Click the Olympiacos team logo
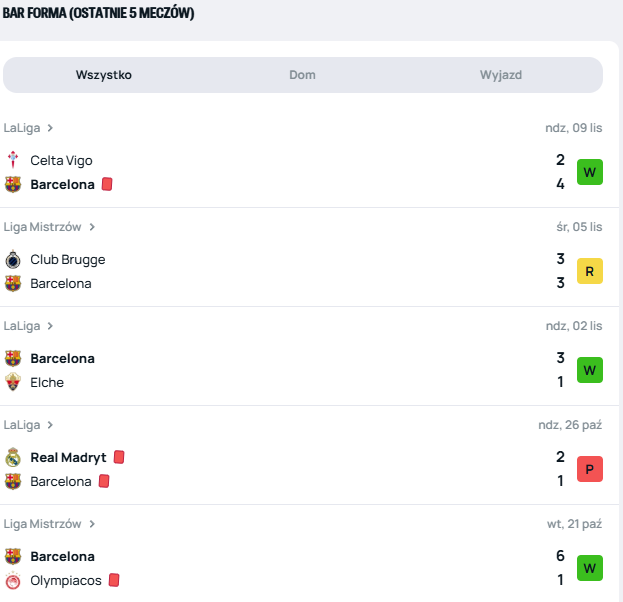This screenshot has height=602, width=623. click(x=13, y=581)
